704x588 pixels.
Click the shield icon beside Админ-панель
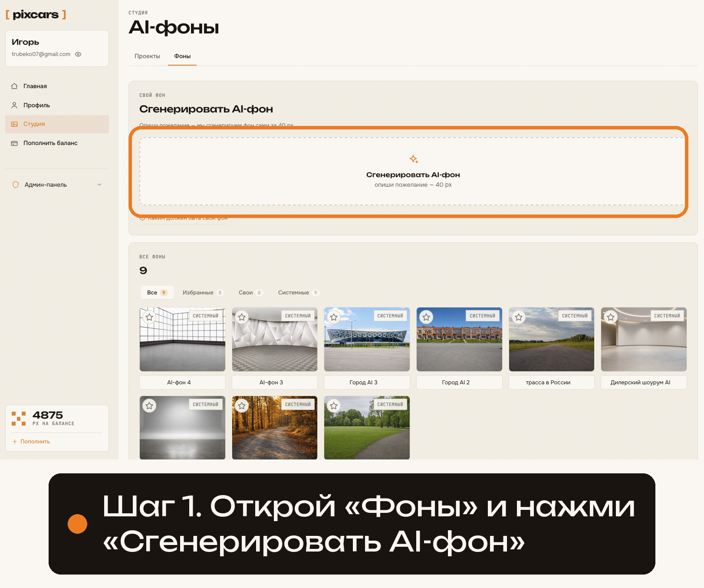point(16,185)
